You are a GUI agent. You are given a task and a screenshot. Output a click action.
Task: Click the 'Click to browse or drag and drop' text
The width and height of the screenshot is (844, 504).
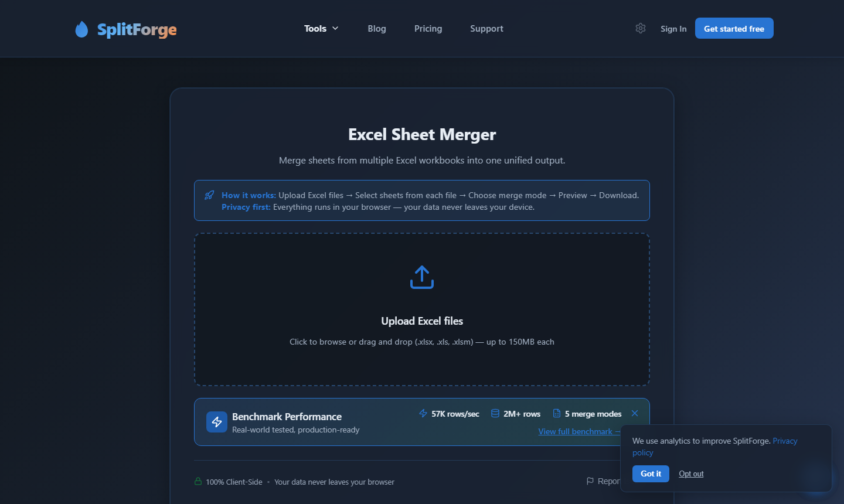(422, 342)
